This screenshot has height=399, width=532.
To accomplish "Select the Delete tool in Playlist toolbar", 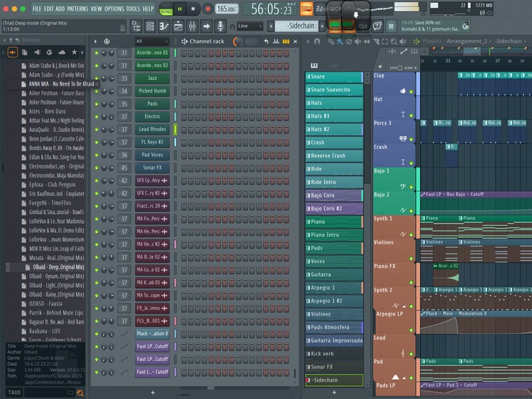I will pos(349,41).
